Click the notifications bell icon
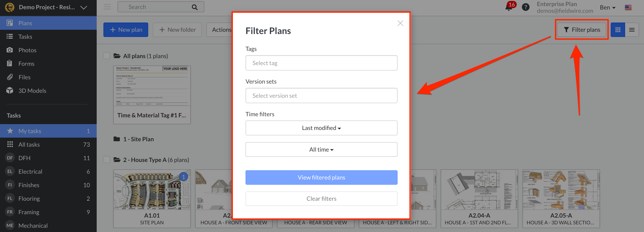 pos(508,7)
